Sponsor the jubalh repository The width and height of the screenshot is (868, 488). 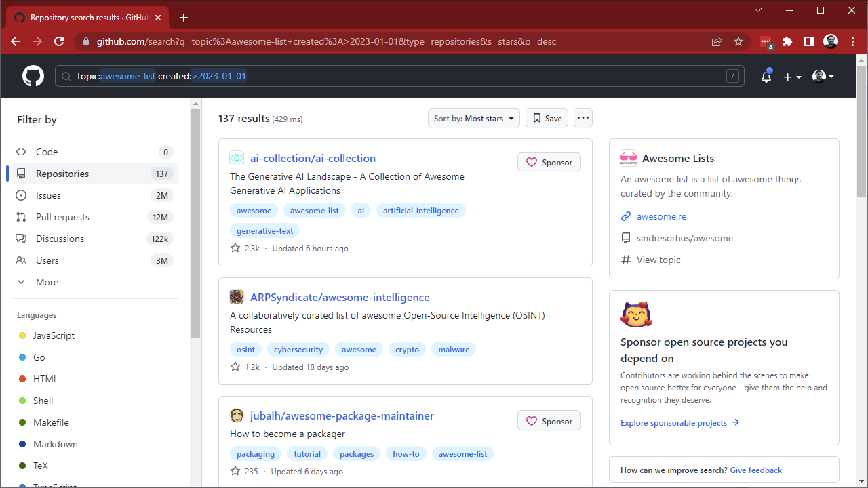point(549,421)
